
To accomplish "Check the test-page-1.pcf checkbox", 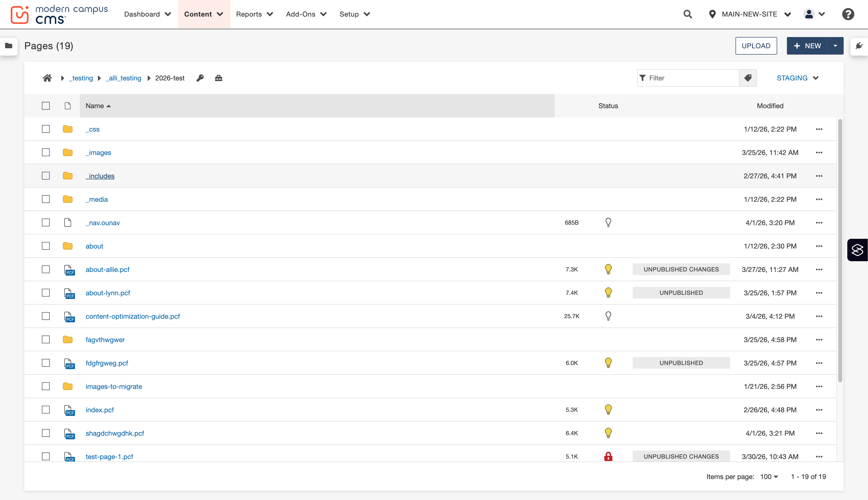I will point(46,456).
